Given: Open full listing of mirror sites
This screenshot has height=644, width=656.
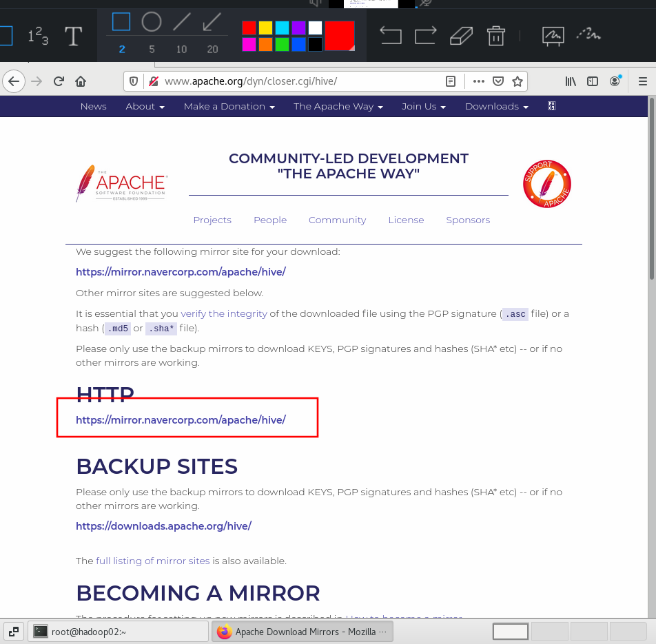Looking at the screenshot, I should 153,561.
